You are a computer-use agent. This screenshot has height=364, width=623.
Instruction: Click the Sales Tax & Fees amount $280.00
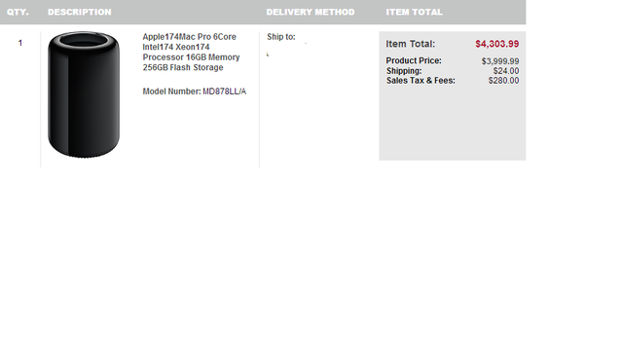pos(503,80)
